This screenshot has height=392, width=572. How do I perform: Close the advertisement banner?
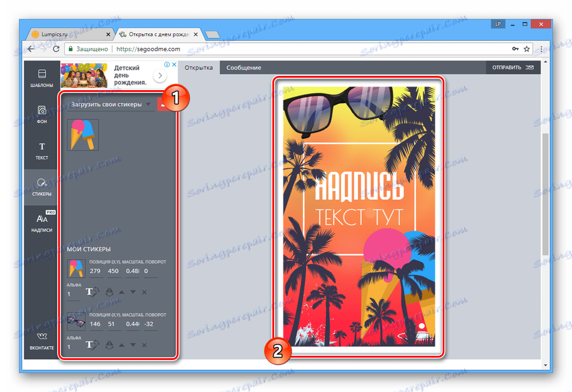[174, 65]
